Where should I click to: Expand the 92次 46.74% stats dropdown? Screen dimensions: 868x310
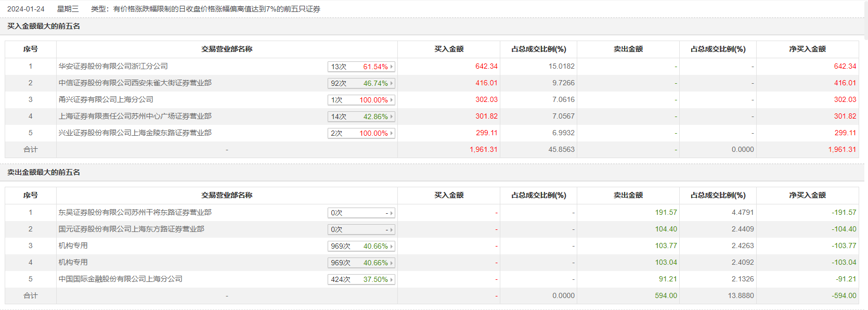click(361, 83)
